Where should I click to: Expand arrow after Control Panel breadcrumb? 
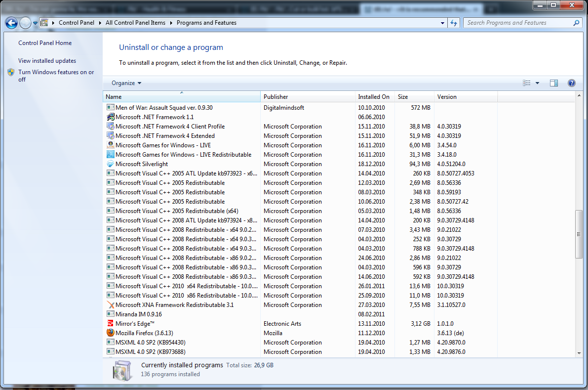pos(100,23)
